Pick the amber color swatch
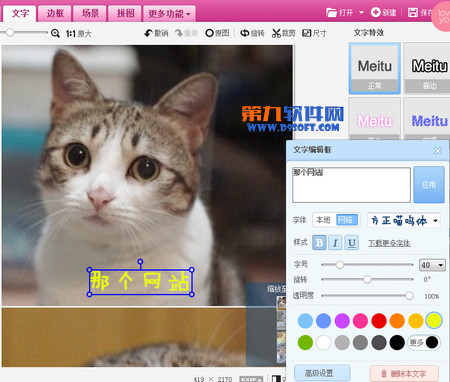Screen dimensions: 450x382 coord(416,321)
